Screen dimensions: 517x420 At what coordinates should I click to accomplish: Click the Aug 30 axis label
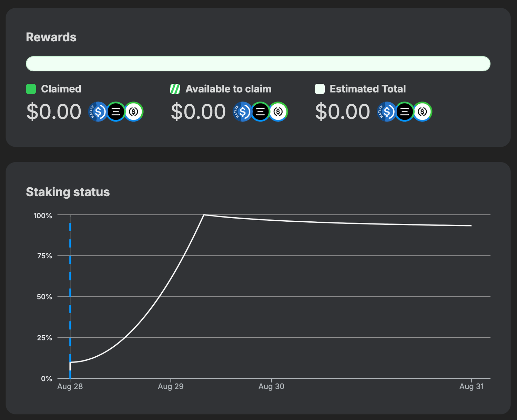[271, 387]
